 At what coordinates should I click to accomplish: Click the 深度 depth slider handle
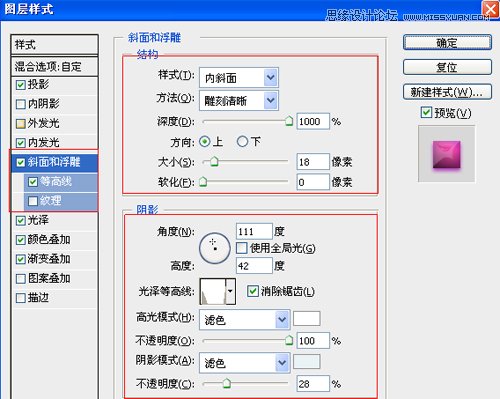click(x=289, y=121)
